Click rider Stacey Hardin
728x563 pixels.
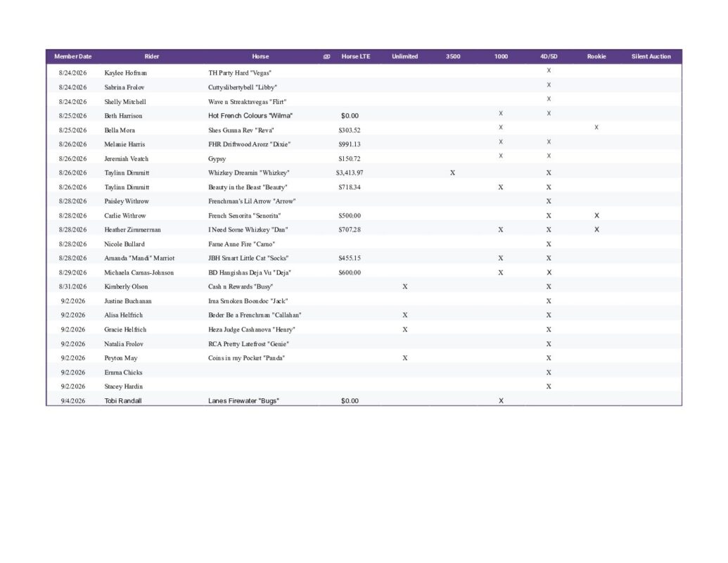pyautogui.click(x=124, y=386)
